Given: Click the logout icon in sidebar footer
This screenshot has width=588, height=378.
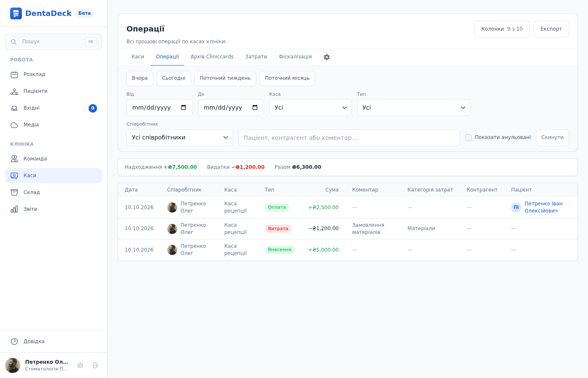Looking at the screenshot, I should click(x=95, y=365).
